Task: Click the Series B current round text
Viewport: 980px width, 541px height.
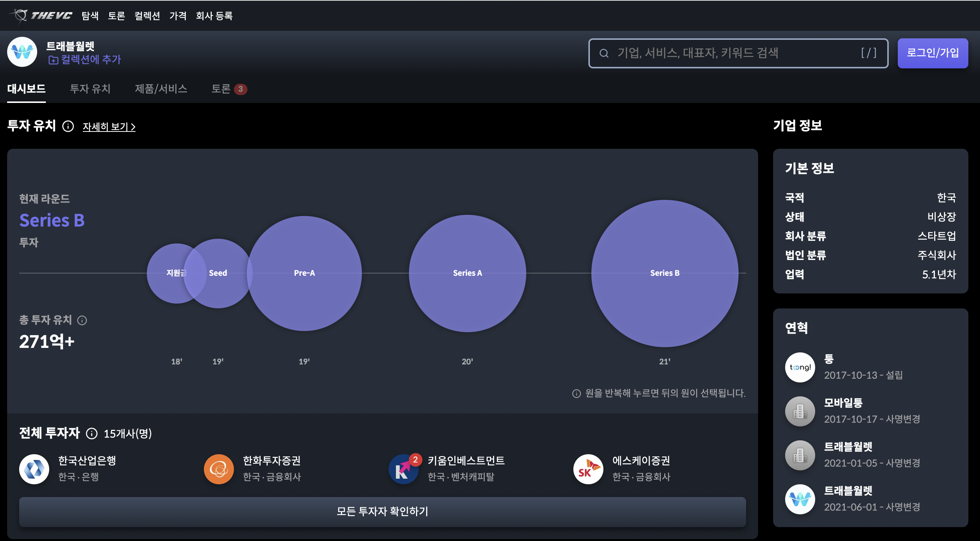Action: point(52,221)
